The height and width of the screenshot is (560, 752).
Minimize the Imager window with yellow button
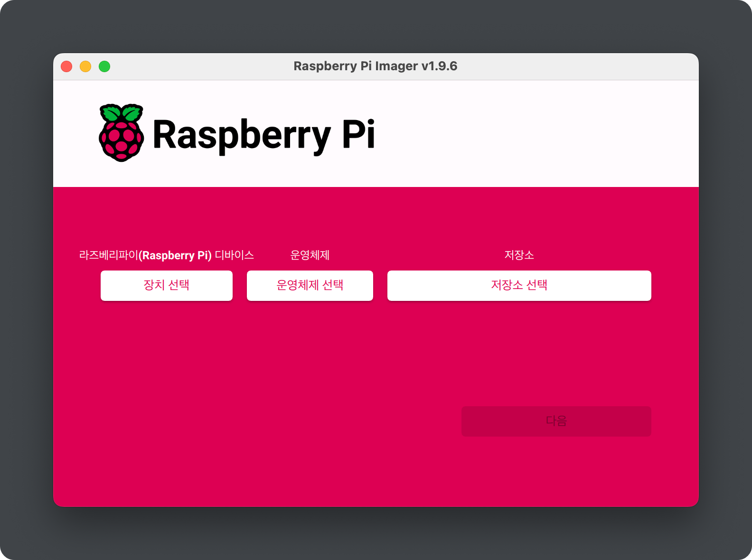click(85, 66)
